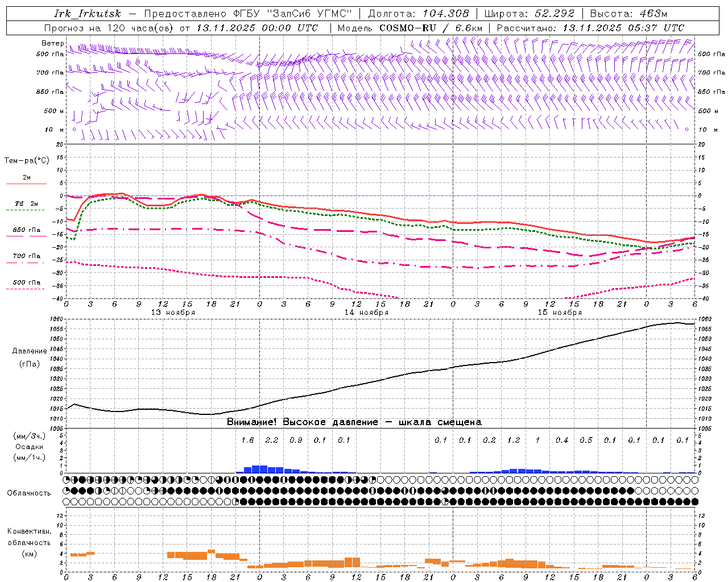
Task: Click the Irk_Irkutsk station title
Action: pyautogui.click(x=88, y=14)
